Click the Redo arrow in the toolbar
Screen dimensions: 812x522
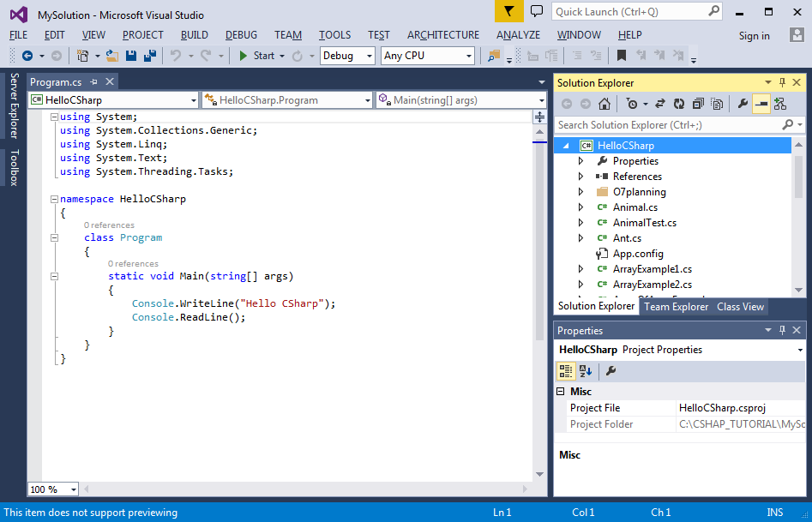(206, 56)
